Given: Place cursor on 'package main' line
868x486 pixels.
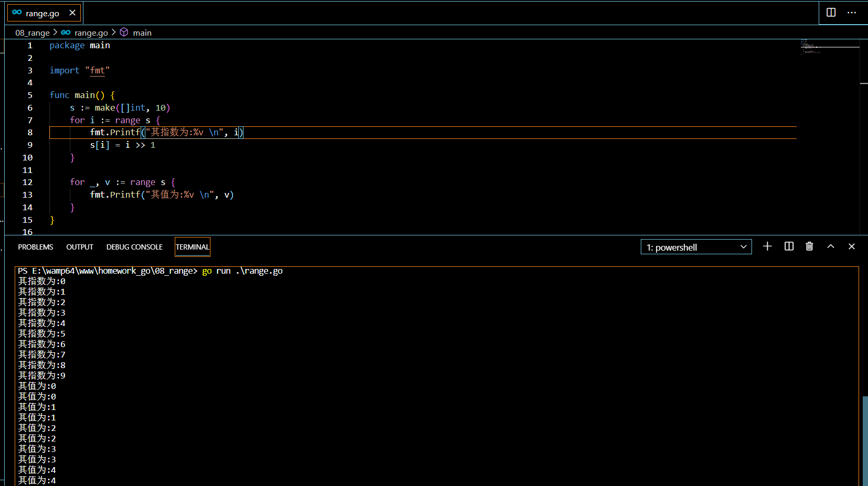Looking at the screenshot, I should [x=80, y=46].
